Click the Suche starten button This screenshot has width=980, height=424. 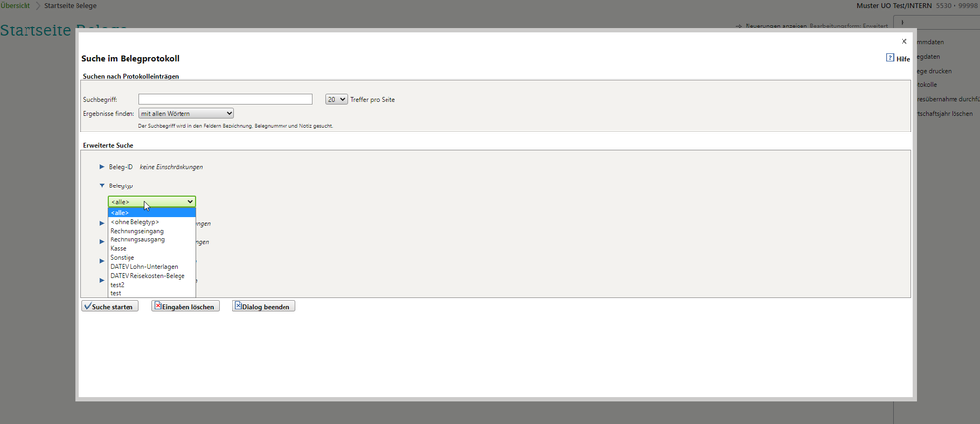tap(109, 306)
